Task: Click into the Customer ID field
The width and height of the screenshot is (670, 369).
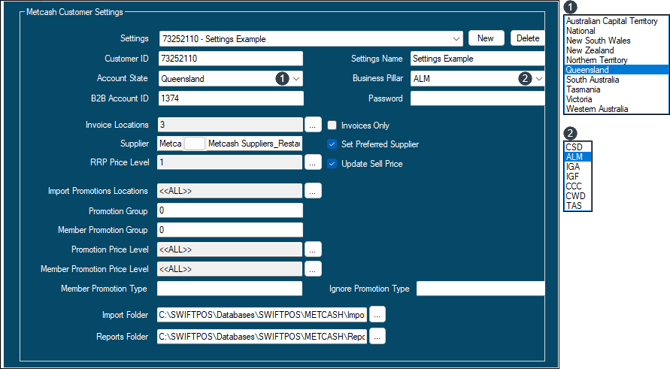Action: [x=231, y=59]
